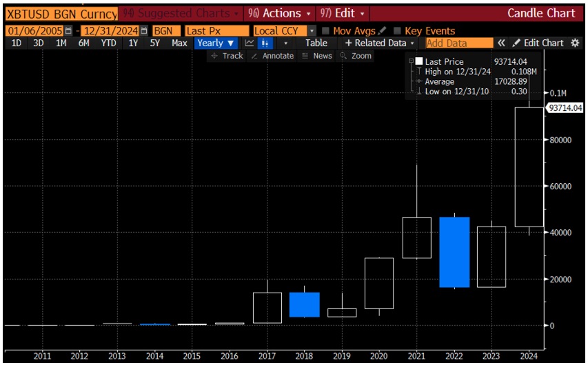
Task: Click the 60000 y-axis label
Action: [560, 186]
